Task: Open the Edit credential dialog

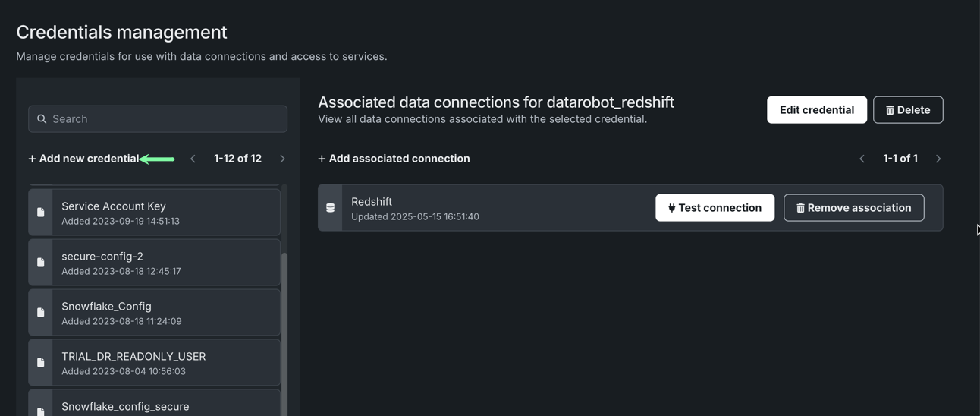Action: click(x=816, y=110)
